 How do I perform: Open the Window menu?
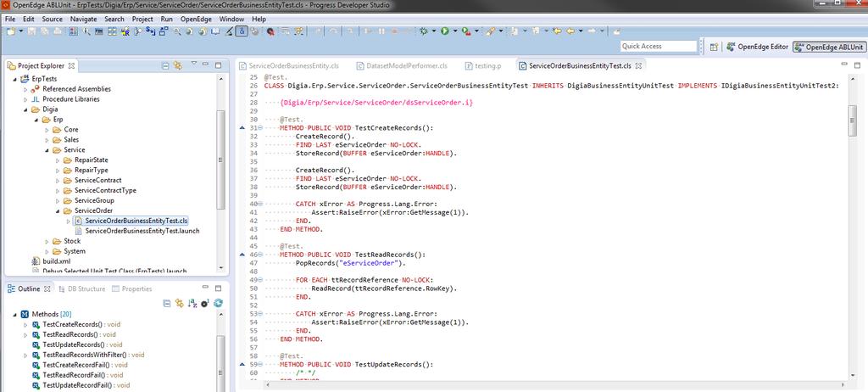[x=231, y=19]
